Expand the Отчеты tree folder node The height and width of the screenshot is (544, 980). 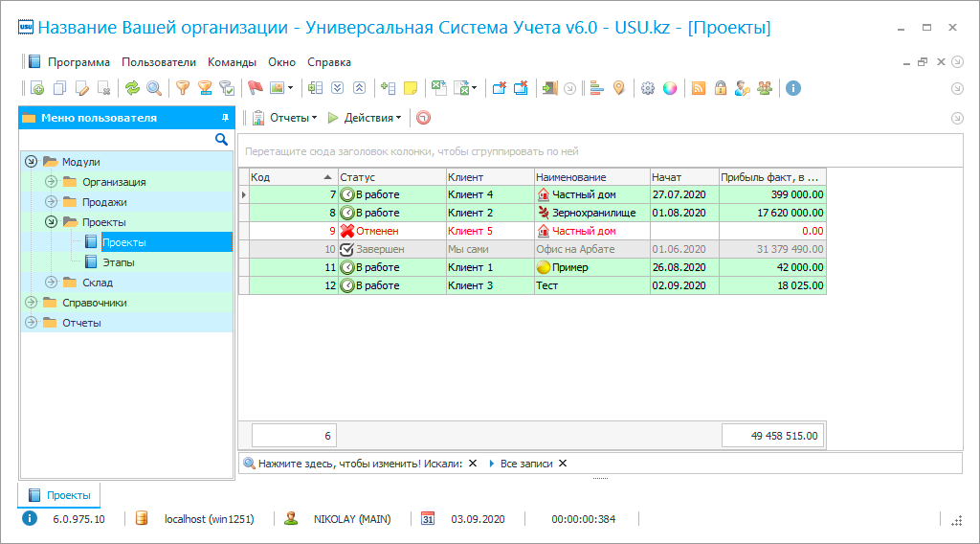[x=31, y=323]
